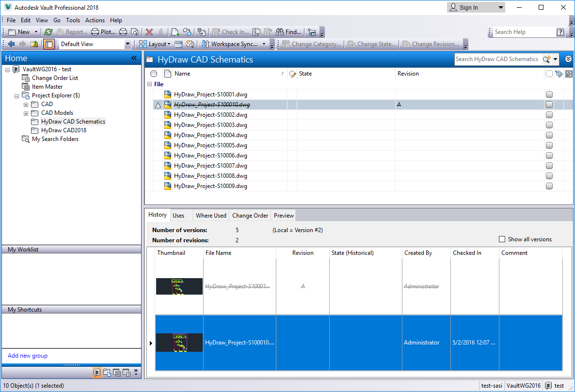The image size is (575, 392).
Task: Click the Add new group link
Action: [x=27, y=356]
